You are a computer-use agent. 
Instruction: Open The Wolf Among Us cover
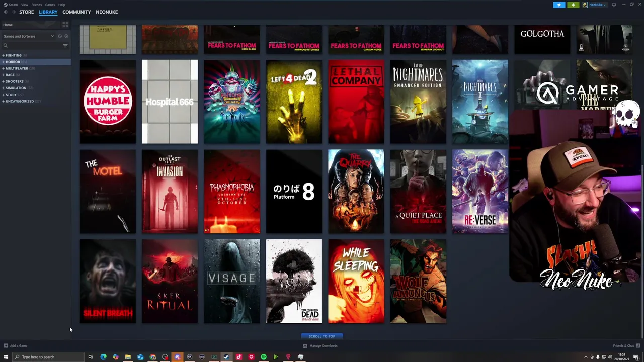click(x=418, y=281)
